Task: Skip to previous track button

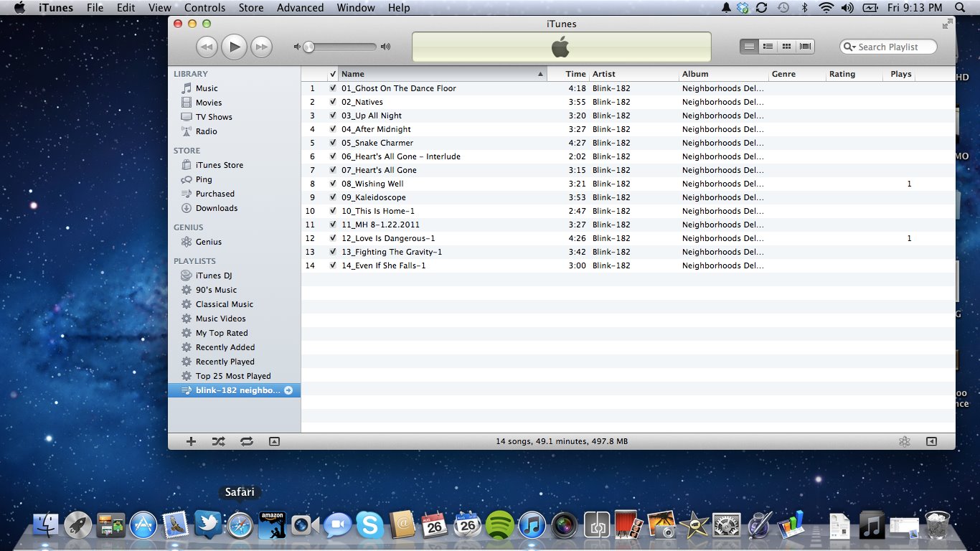Action: (207, 47)
